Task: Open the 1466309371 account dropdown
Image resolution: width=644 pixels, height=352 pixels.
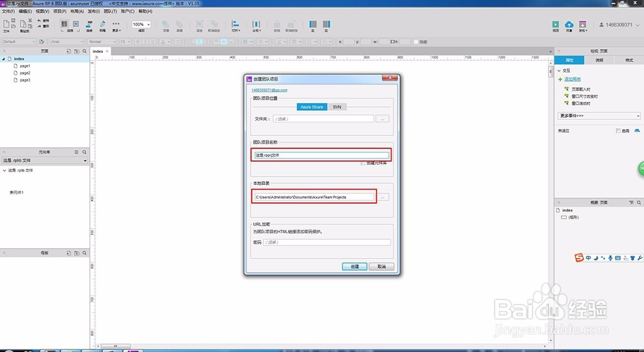Action: [620, 25]
